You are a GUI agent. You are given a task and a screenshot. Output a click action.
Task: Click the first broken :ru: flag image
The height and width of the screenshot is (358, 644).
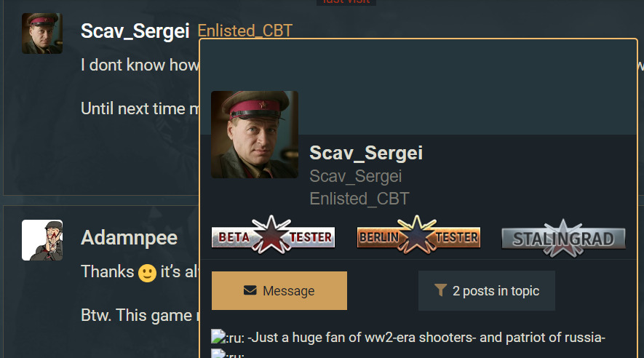[x=218, y=336]
